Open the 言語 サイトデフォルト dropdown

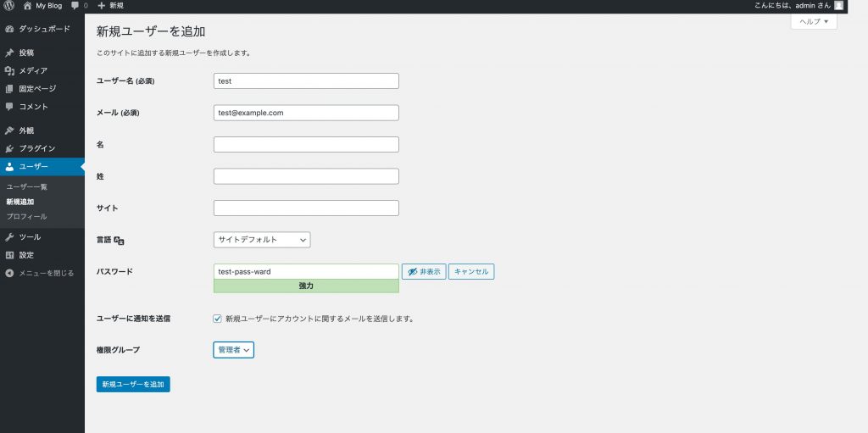(262, 240)
